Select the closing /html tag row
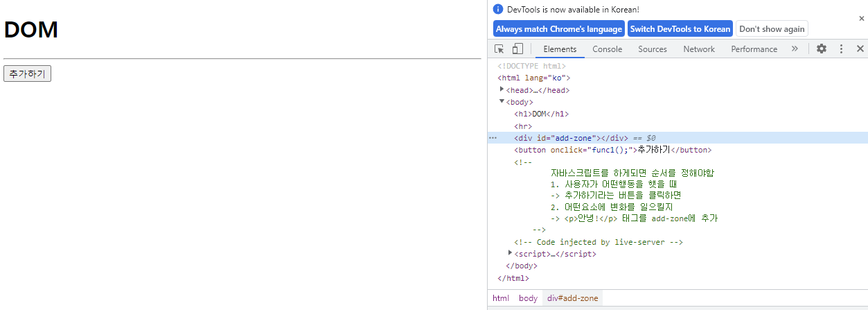The width and height of the screenshot is (868, 310). [513, 278]
